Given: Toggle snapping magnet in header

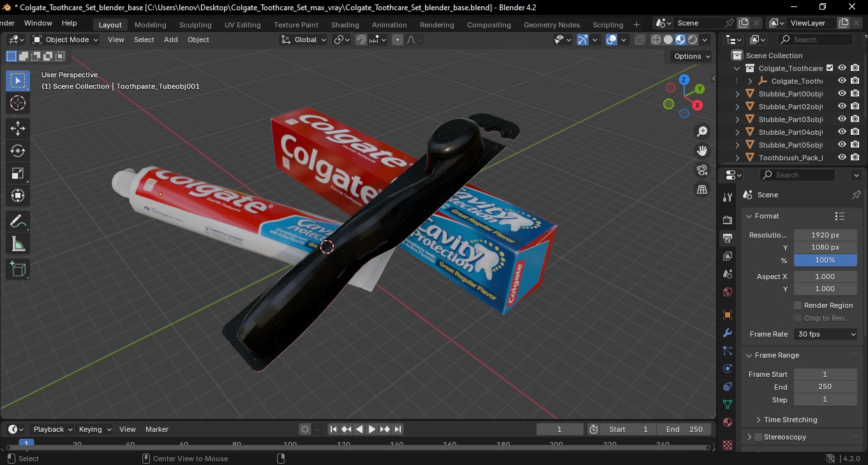Looking at the screenshot, I should pyautogui.click(x=361, y=40).
